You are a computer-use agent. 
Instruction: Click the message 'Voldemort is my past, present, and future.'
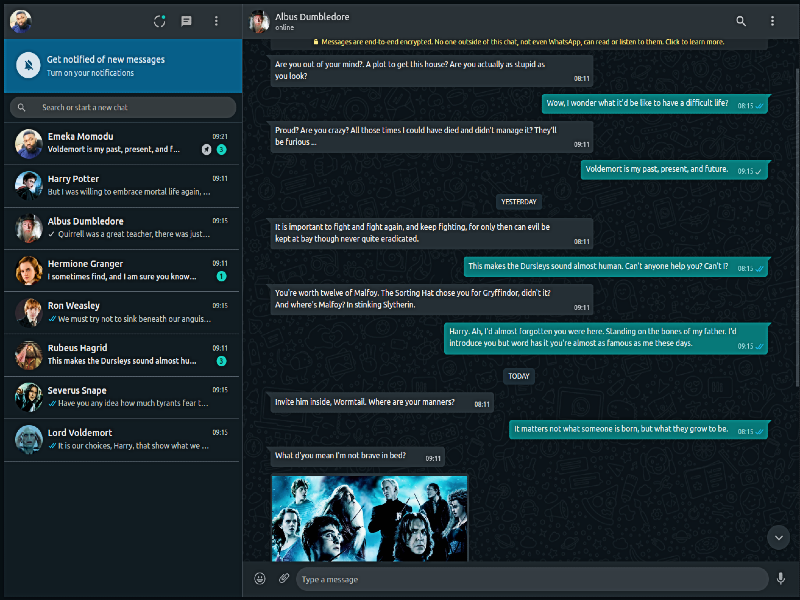674,170
